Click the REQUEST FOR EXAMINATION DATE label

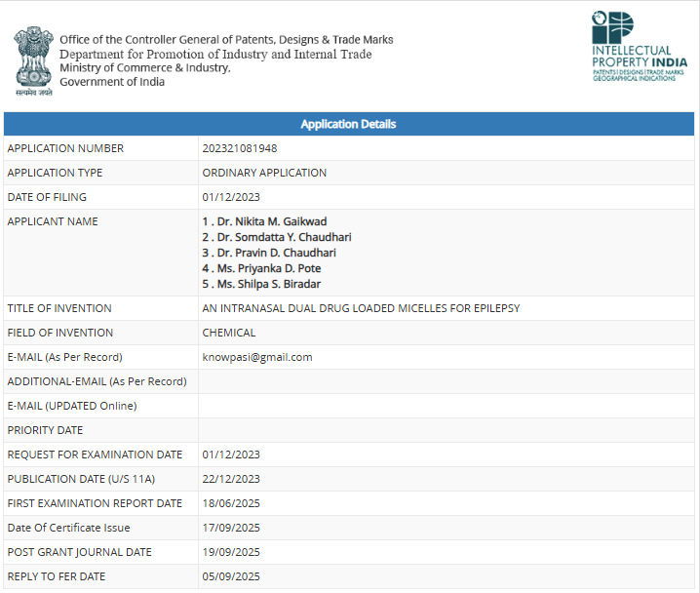95,455
